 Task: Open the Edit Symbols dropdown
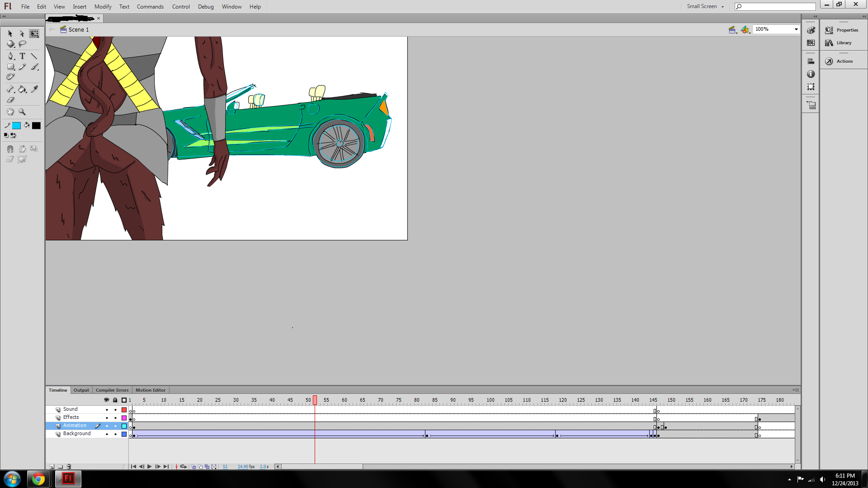click(x=745, y=30)
